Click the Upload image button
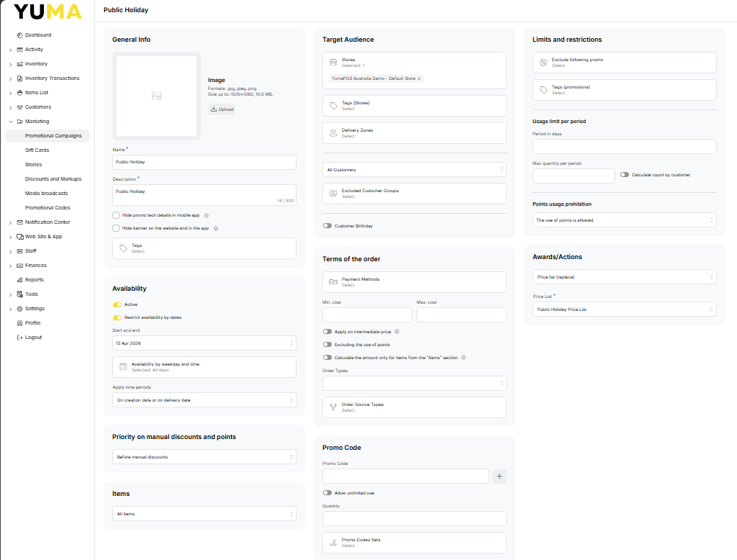 (222, 109)
